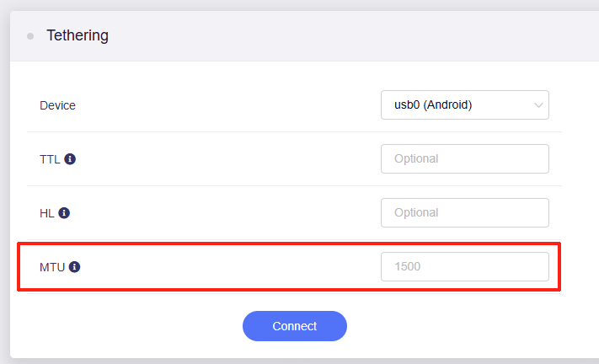Click the TTL info icon
599x364 pixels.
[70, 158]
